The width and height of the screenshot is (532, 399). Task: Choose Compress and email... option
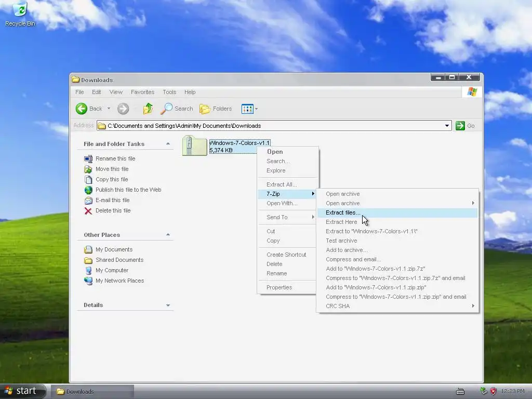[x=397, y=259]
